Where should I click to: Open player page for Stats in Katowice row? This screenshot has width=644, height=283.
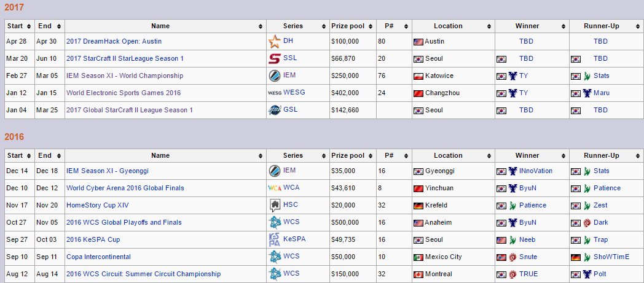pos(601,76)
